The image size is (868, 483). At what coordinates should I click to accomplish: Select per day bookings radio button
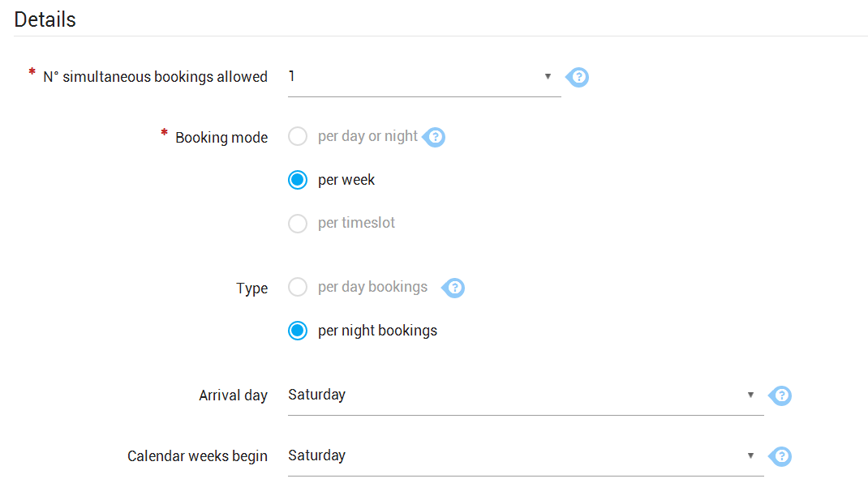point(298,287)
